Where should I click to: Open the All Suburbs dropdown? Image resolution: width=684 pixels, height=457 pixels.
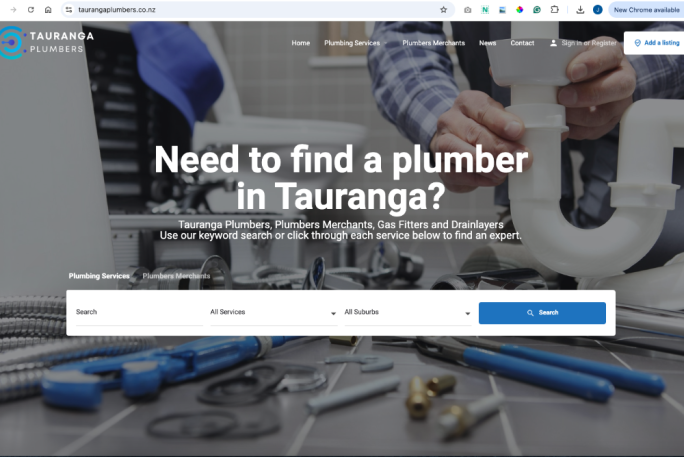[408, 312]
